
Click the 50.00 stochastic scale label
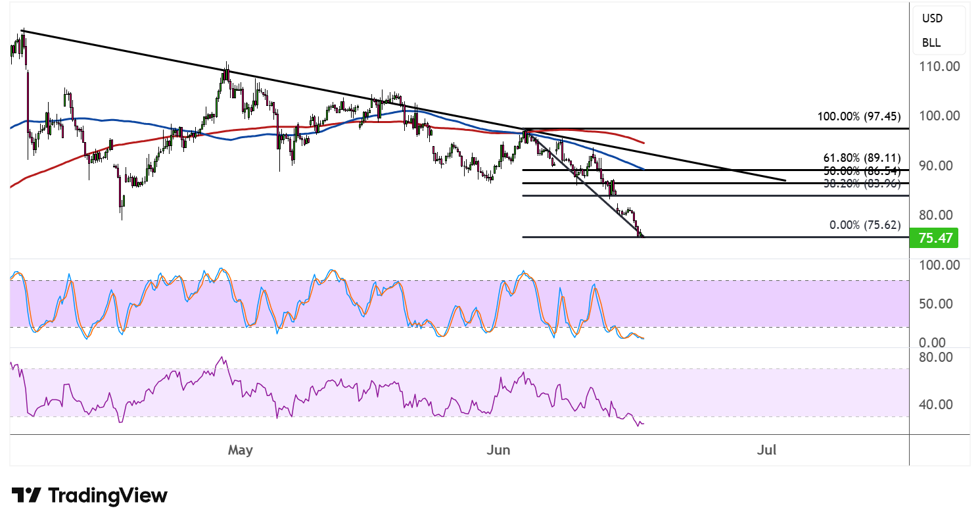pos(937,304)
